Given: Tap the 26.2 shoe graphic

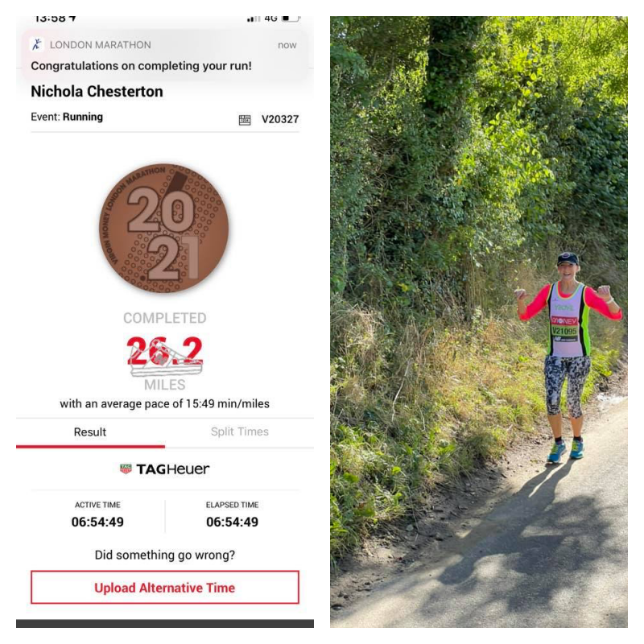Looking at the screenshot, I should [x=165, y=357].
